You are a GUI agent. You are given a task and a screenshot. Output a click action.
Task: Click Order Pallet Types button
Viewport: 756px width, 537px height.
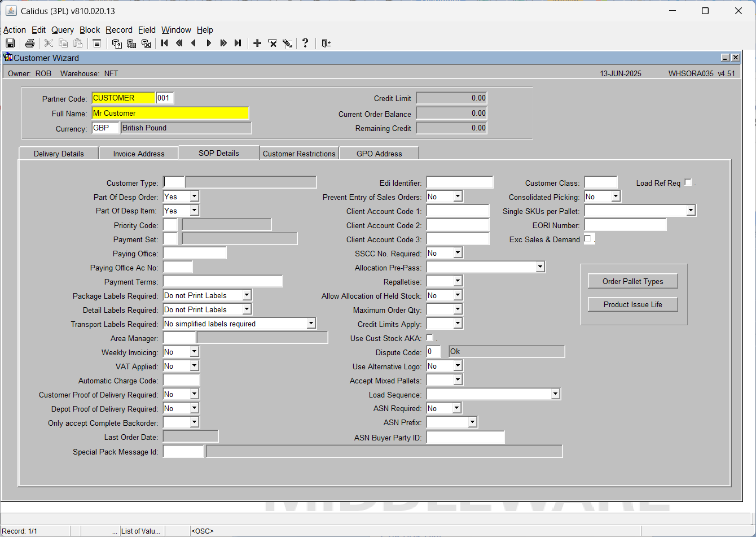[x=632, y=281]
